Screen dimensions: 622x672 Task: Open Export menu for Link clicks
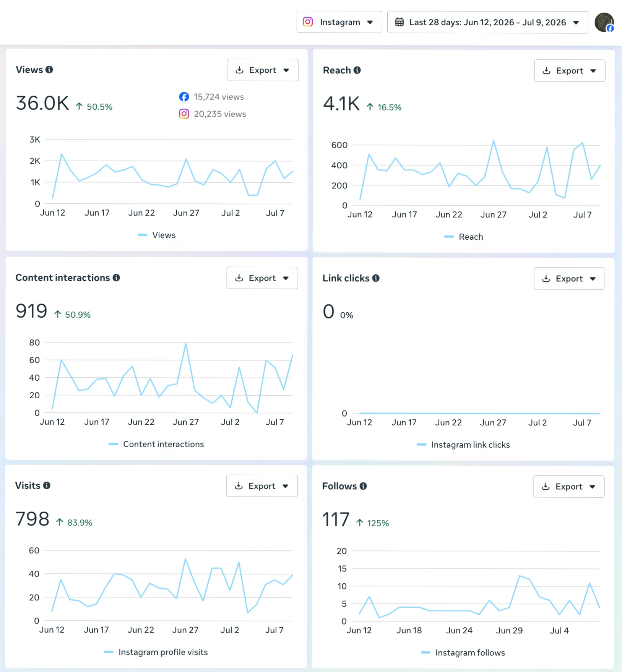[569, 279]
